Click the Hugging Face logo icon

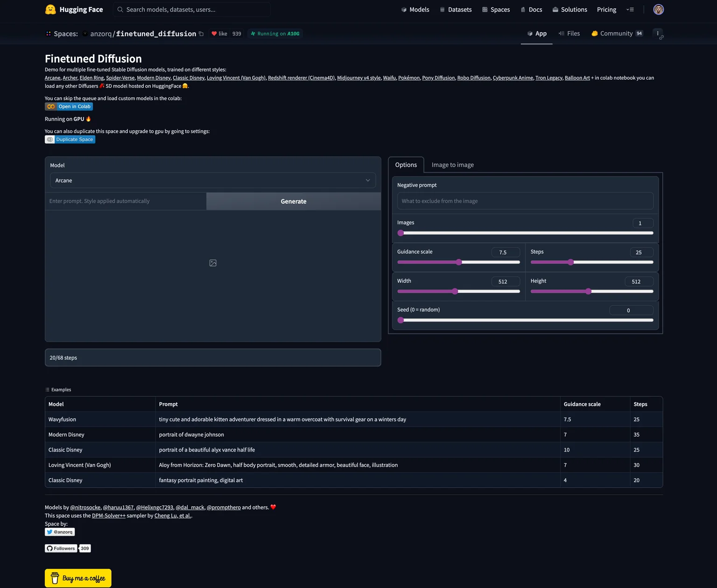(x=50, y=9)
